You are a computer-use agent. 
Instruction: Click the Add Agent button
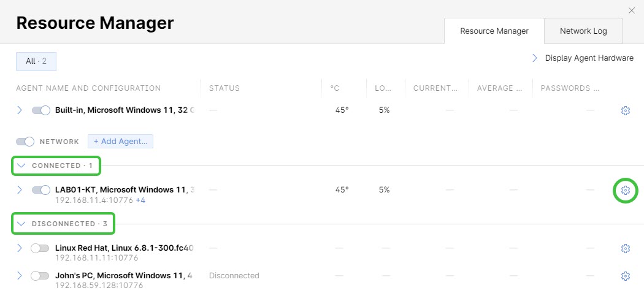pyautogui.click(x=120, y=141)
